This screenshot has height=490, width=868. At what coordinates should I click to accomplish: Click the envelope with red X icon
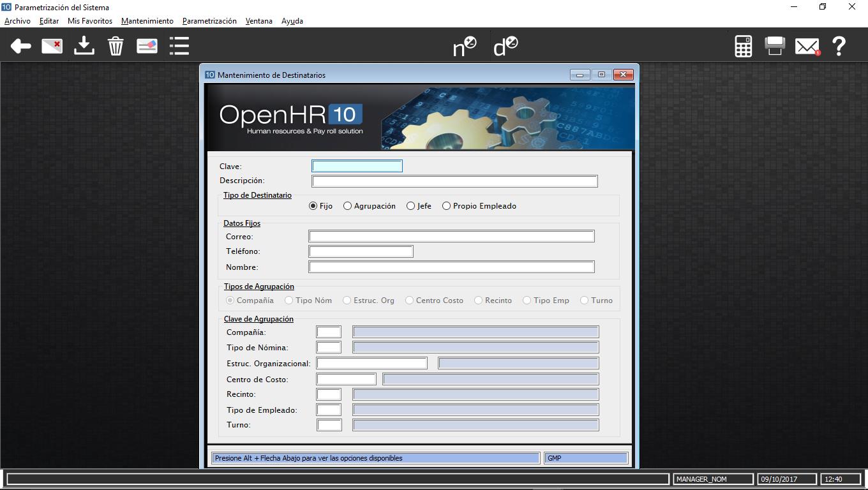[52, 46]
